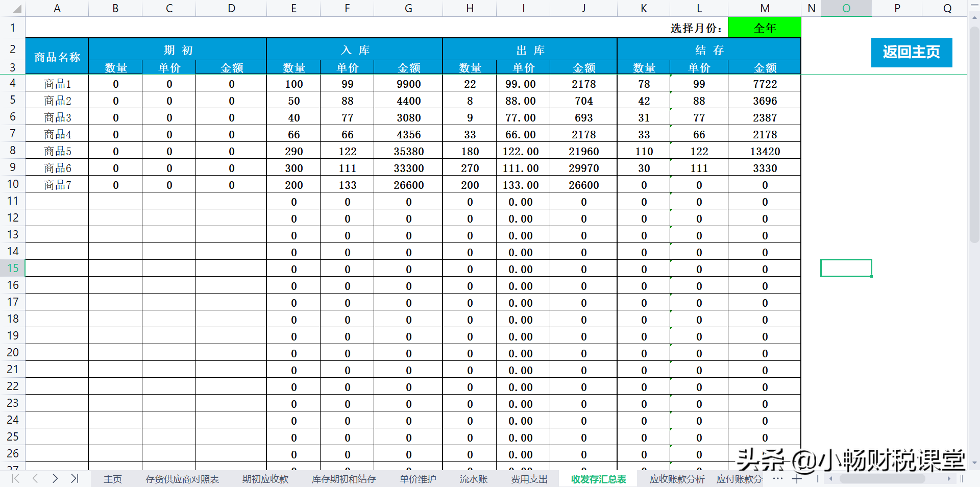Click the cell showing 29970
This screenshot has width=980, height=487.
pyautogui.click(x=583, y=167)
